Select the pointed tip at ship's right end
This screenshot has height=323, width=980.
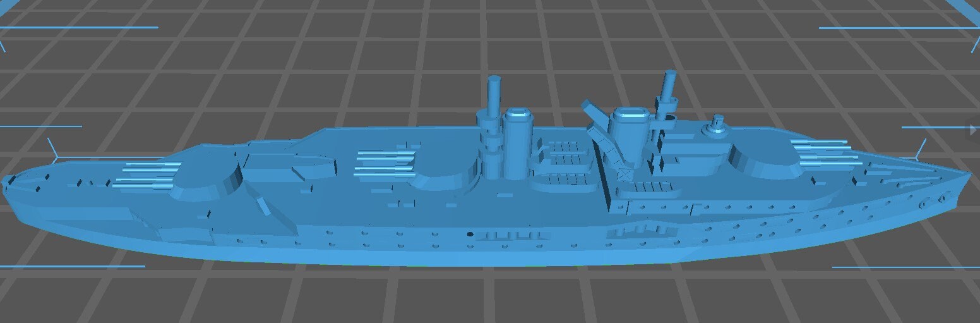969,174
